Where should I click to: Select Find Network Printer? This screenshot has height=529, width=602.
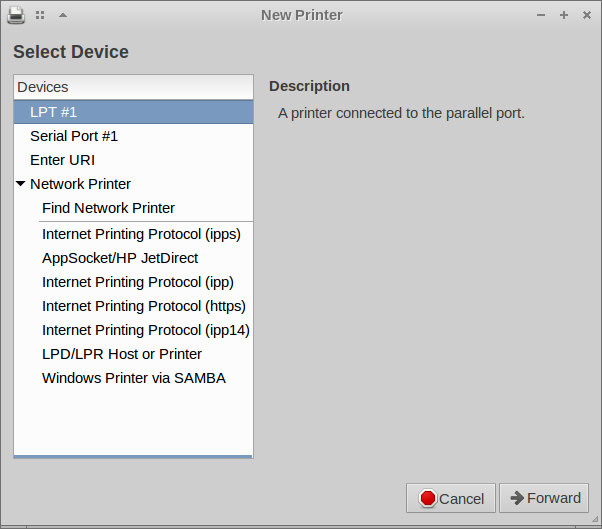point(108,208)
